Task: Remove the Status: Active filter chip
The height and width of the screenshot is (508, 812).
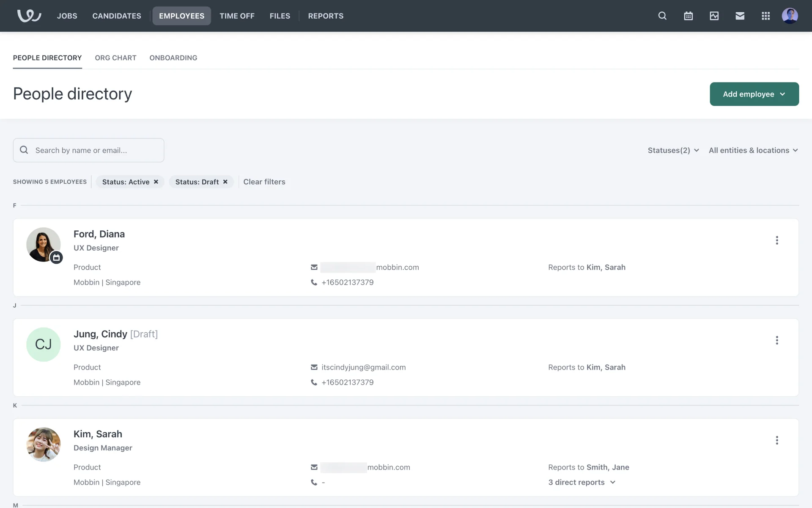Action: tap(156, 182)
